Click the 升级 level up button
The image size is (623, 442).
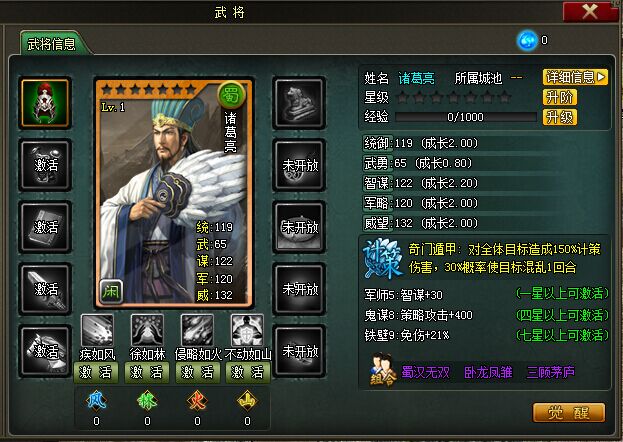point(559,117)
